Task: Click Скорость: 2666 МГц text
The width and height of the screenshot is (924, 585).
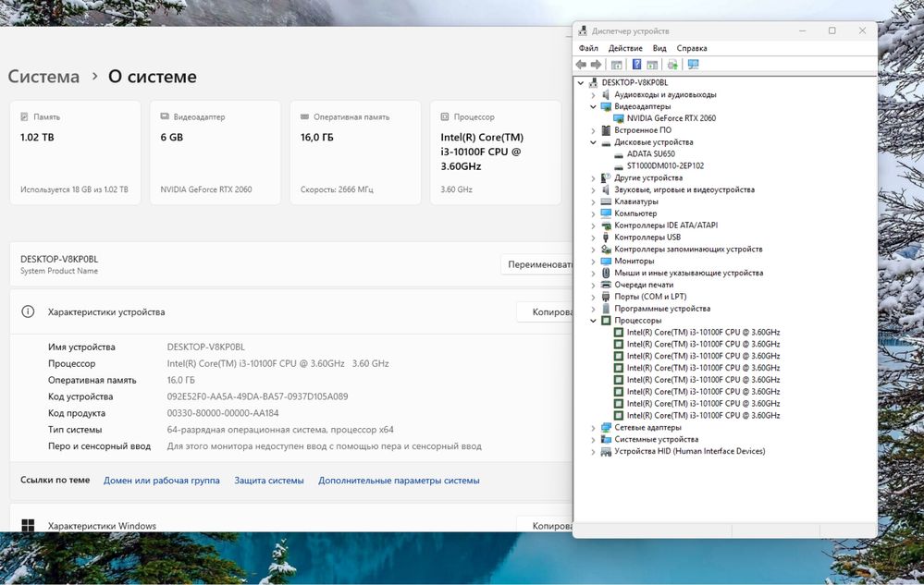Action: point(337,189)
